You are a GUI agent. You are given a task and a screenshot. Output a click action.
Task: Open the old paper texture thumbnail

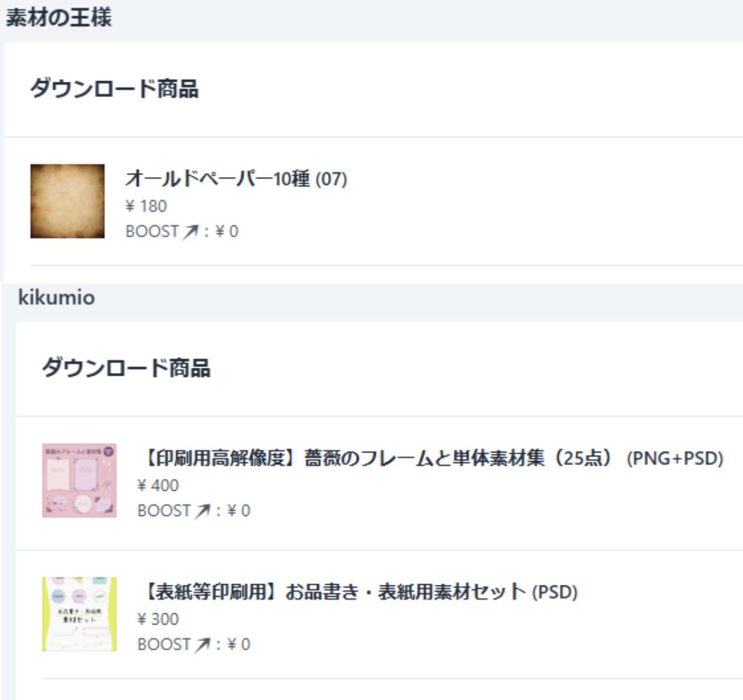67,201
